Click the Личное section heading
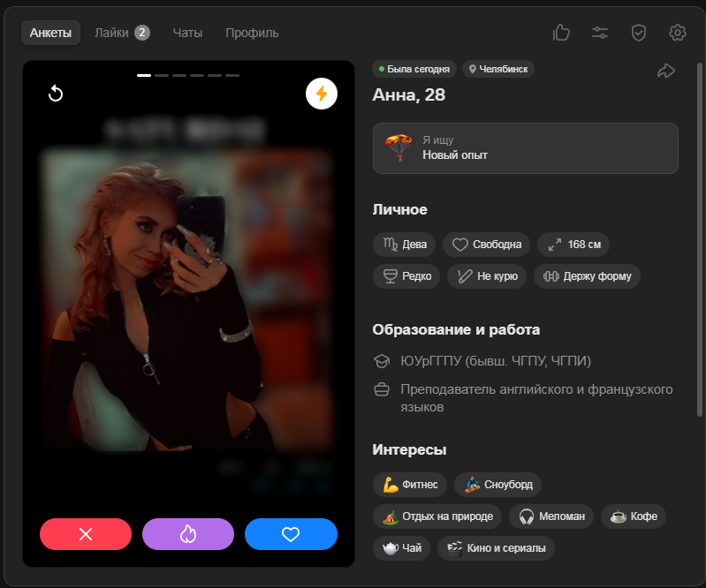The image size is (706, 588). tap(399, 209)
